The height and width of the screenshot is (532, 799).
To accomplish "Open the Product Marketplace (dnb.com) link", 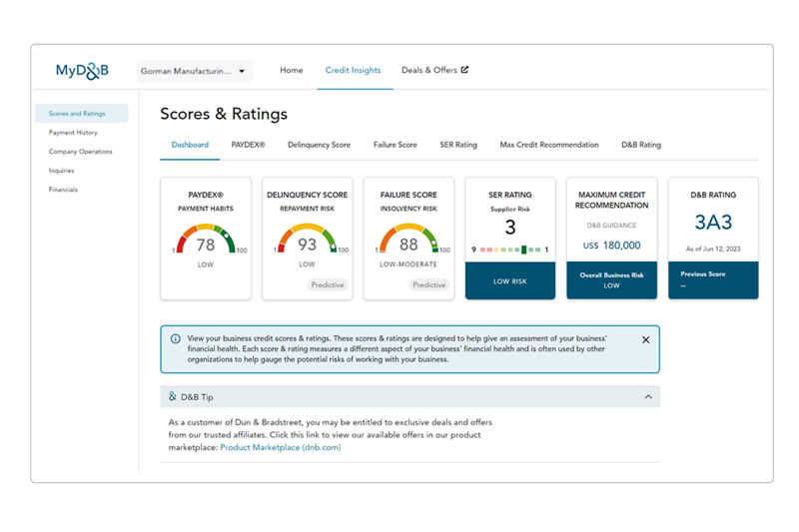I will (x=281, y=448).
